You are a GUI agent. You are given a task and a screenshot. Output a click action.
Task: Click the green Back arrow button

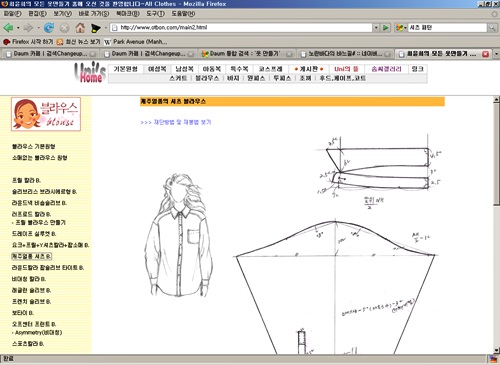point(8,28)
